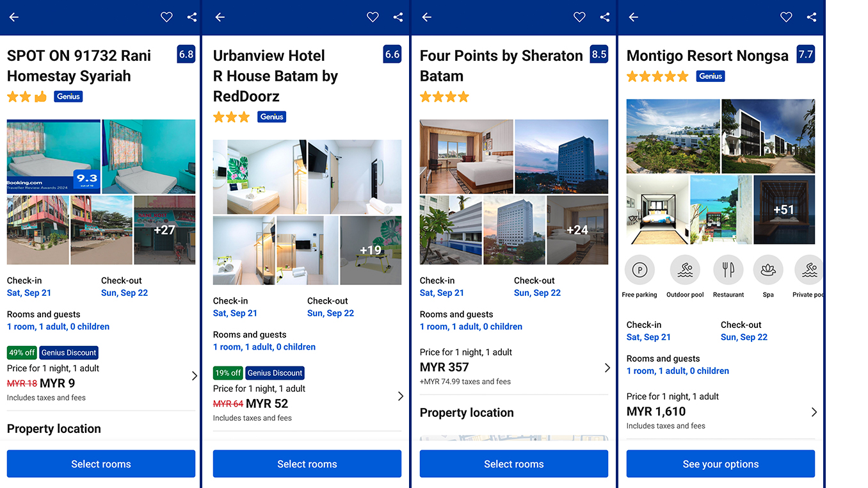Screen dimensions: 868x488
Task: Tap the Free parking facility icon
Action: (639, 270)
